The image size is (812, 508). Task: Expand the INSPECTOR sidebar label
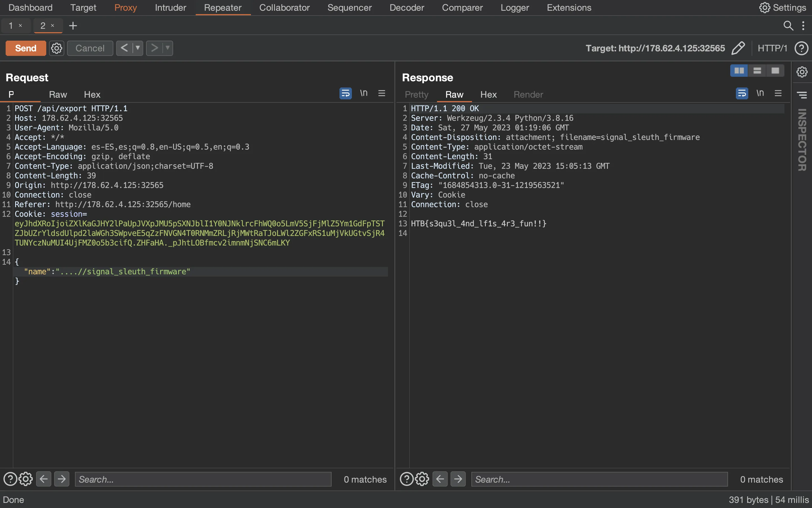coord(802,140)
